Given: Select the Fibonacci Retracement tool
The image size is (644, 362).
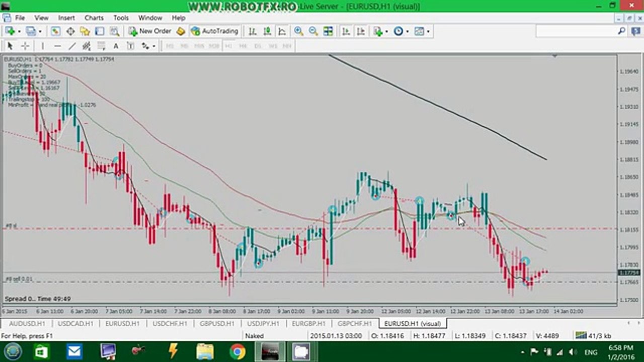Looking at the screenshot, I should tap(101, 46).
